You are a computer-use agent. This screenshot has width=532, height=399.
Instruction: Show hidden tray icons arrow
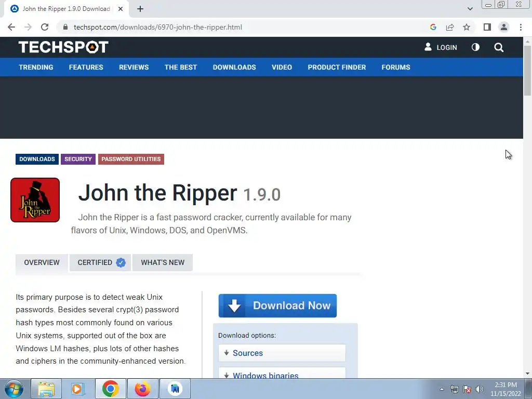coord(442,389)
